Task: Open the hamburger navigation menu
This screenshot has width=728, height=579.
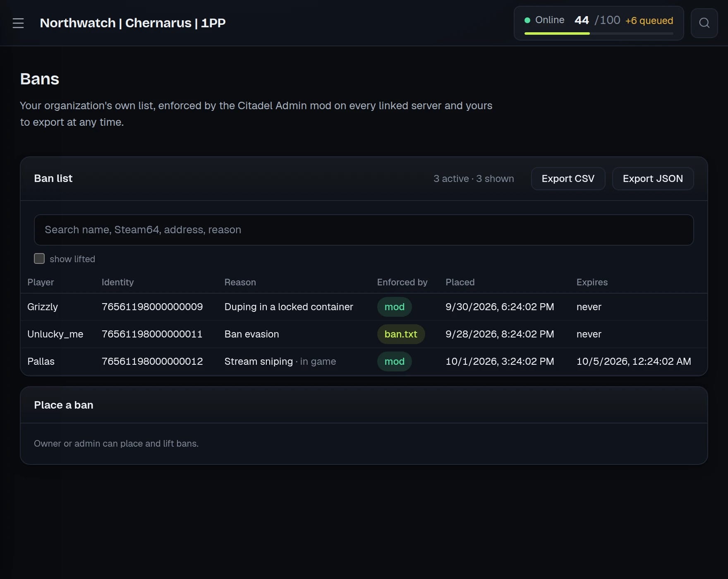Action: [18, 23]
